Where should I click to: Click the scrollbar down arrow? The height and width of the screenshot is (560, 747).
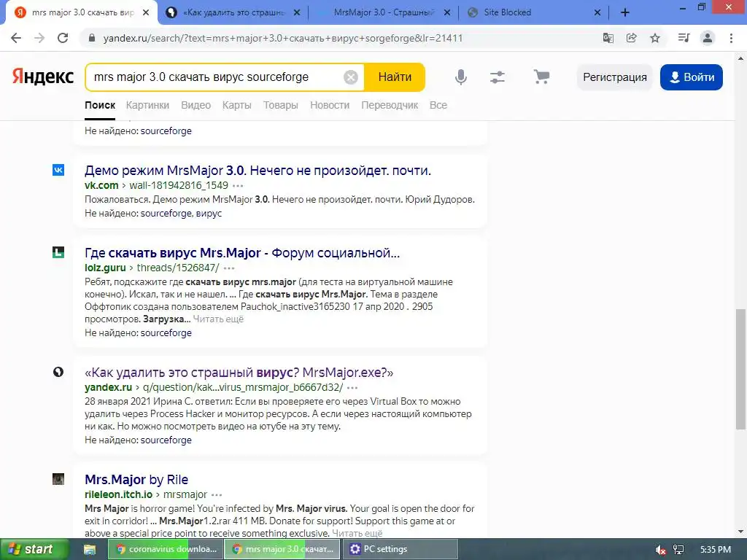(740, 532)
